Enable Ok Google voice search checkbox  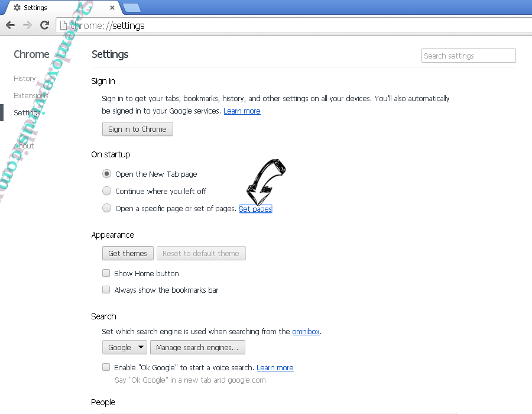click(106, 367)
